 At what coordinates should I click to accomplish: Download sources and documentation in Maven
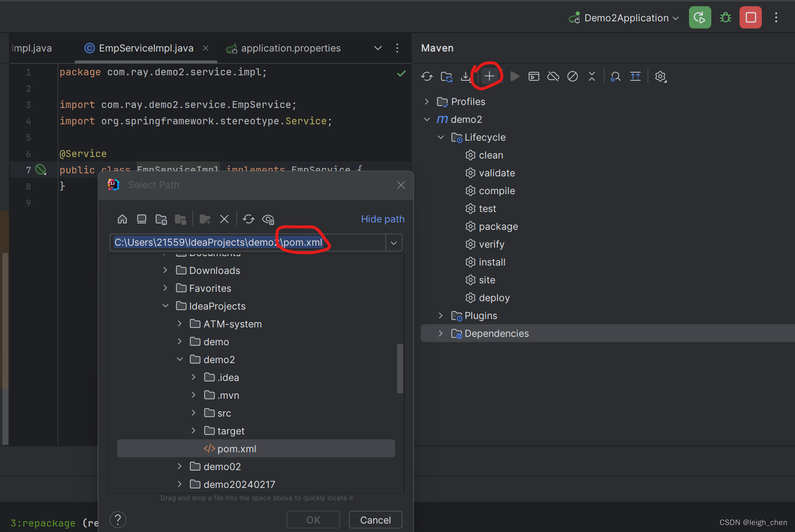(466, 76)
